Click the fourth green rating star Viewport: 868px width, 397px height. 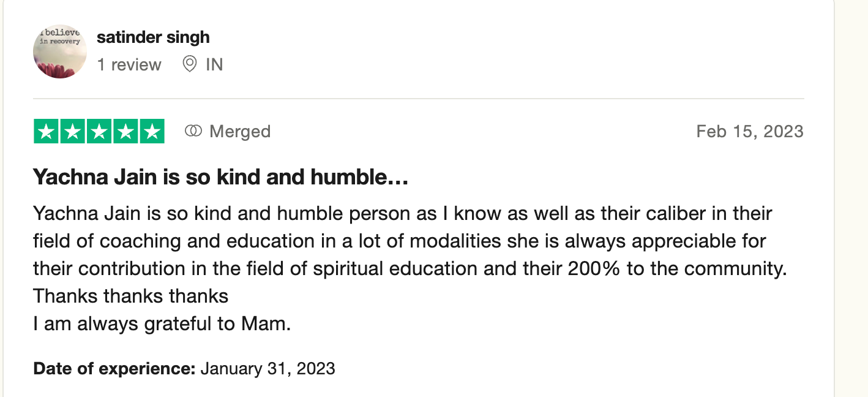(x=125, y=132)
